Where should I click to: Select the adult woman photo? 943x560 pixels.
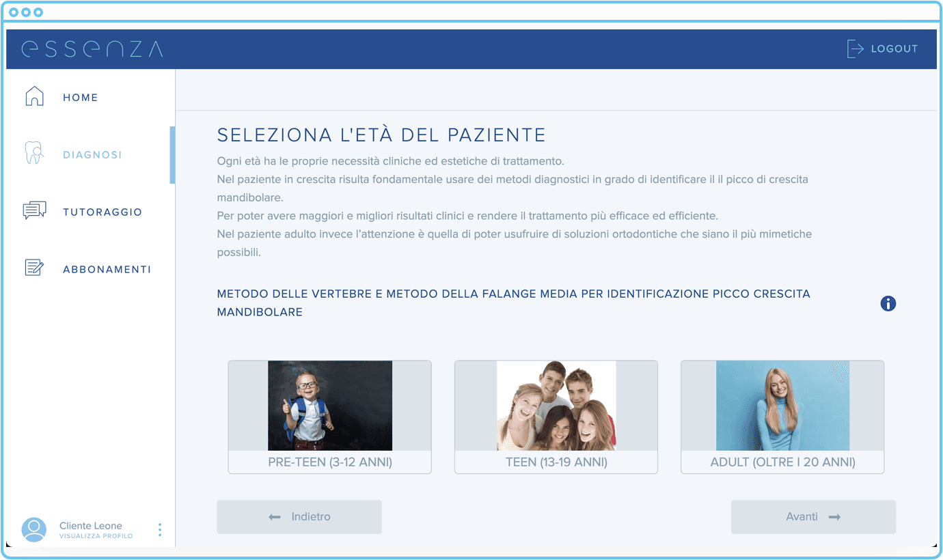pyautogui.click(x=782, y=406)
